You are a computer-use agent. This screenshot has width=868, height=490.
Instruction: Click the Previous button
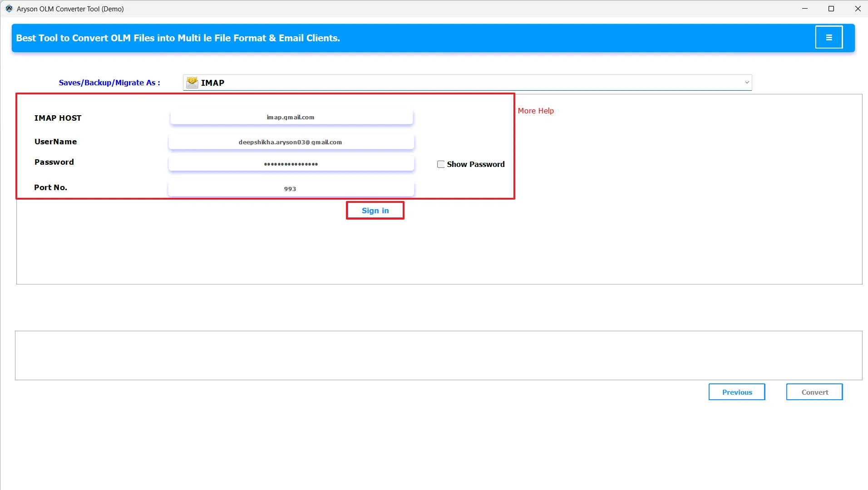click(x=736, y=392)
